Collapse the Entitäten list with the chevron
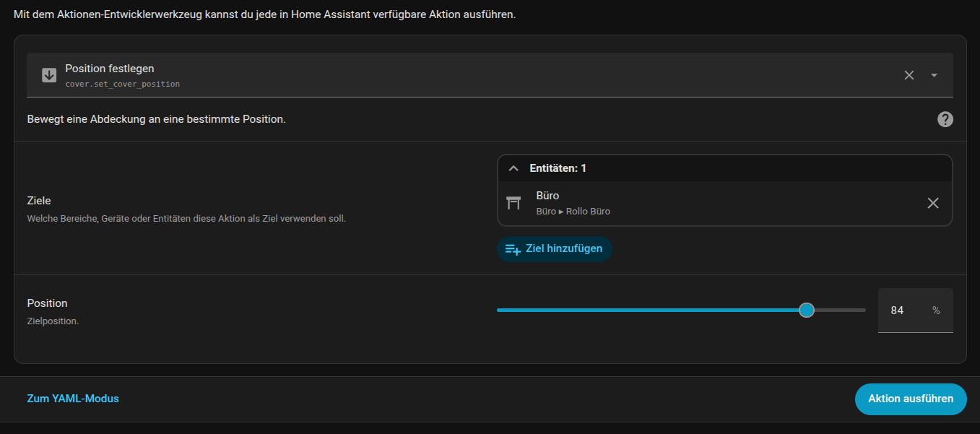 pos(513,168)
